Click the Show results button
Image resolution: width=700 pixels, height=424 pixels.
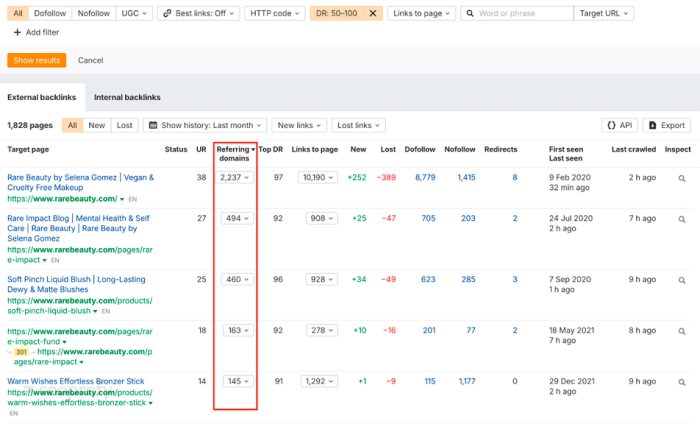pyautogui.click(x=37, y=60)
